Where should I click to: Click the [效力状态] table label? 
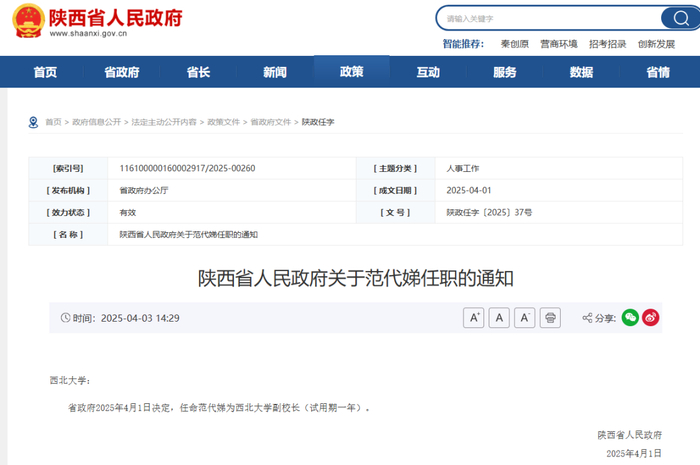pos(68,212)
